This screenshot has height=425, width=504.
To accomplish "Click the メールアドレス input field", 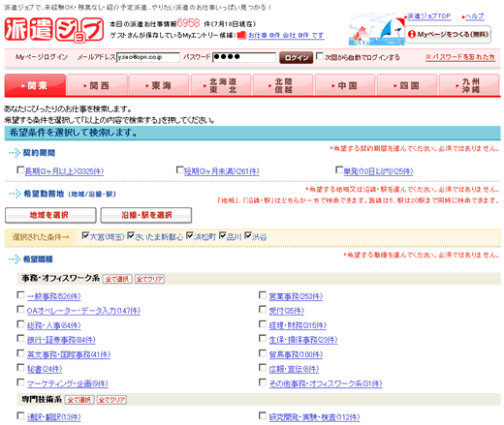I will [148, 57].
